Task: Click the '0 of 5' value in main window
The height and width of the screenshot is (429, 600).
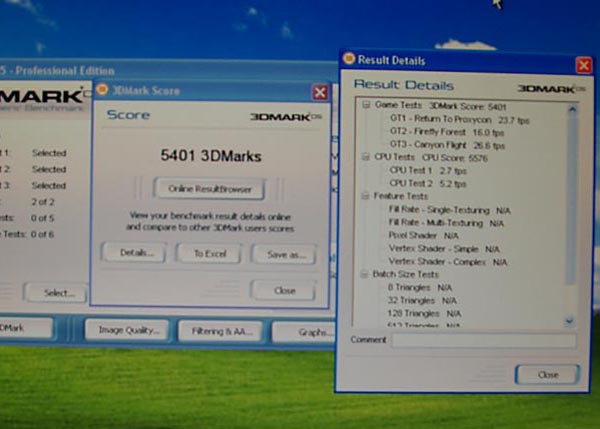Action: tap(42, 218)
